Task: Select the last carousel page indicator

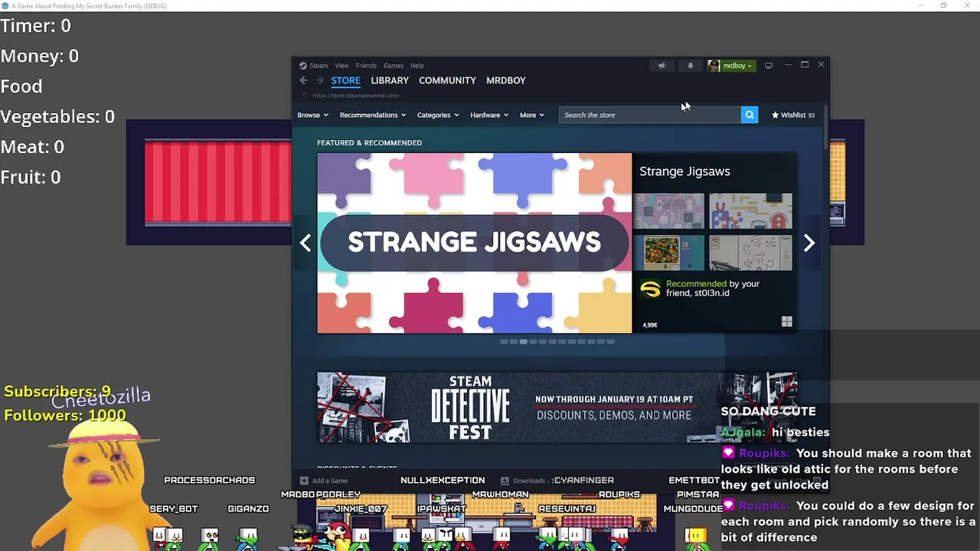Action: (610, 341)
